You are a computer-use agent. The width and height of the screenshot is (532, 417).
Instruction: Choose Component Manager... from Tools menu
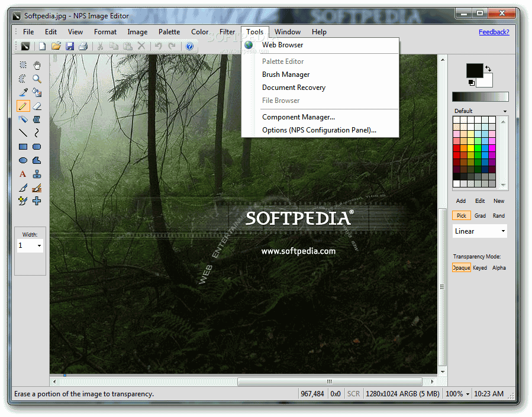tap(320, 117)
